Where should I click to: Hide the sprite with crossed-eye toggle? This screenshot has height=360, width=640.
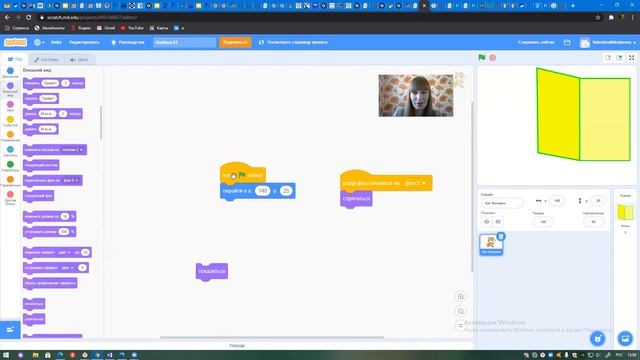498,222
